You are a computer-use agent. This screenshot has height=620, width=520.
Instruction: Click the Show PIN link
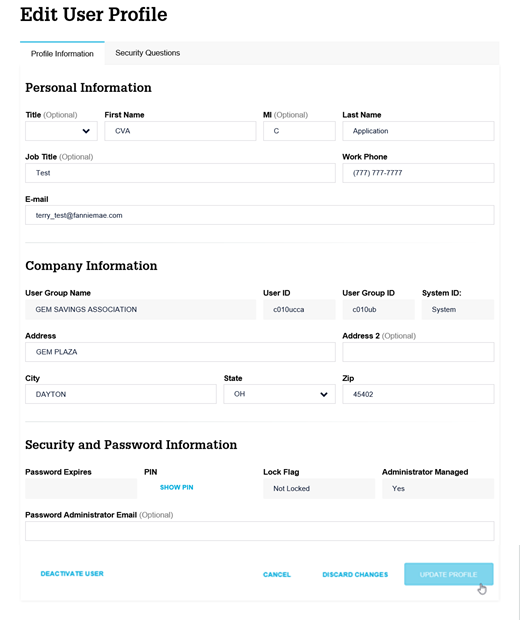pos(176,487)
